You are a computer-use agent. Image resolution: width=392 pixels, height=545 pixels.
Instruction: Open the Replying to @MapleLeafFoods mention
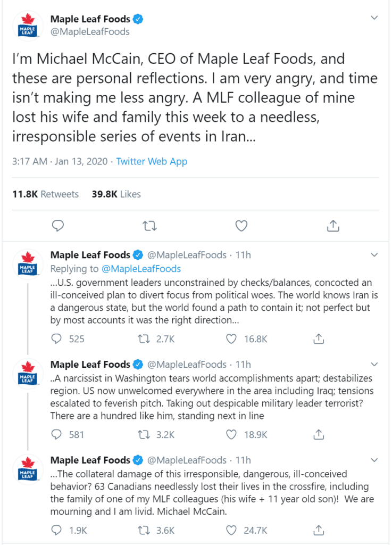(141, 269)
